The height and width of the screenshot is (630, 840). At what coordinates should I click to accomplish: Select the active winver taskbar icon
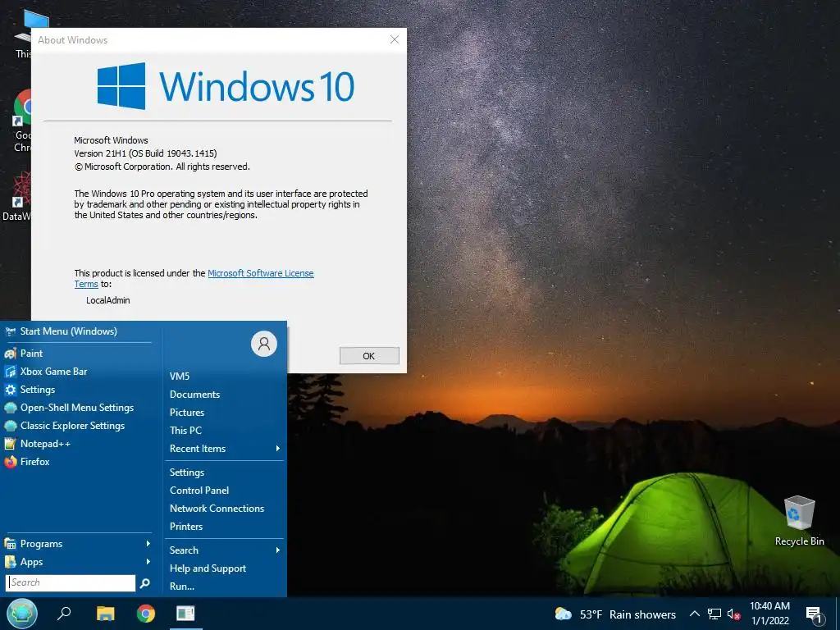pos(186,614)
